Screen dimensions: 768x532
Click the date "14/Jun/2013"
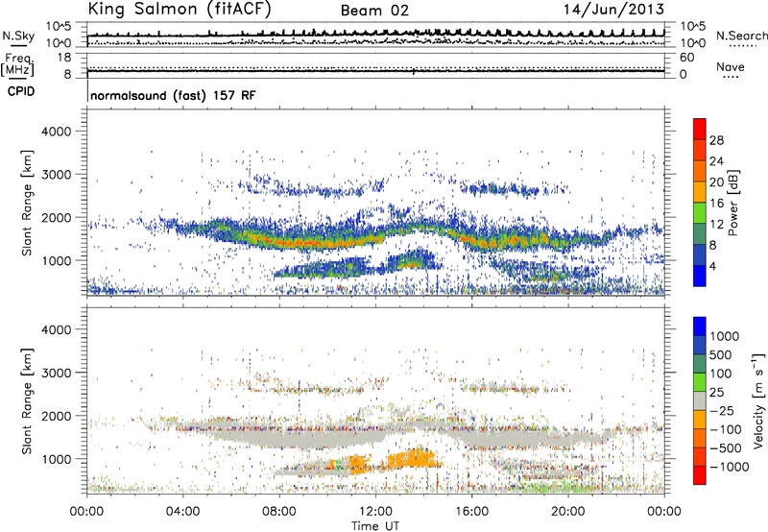point(613,9)
